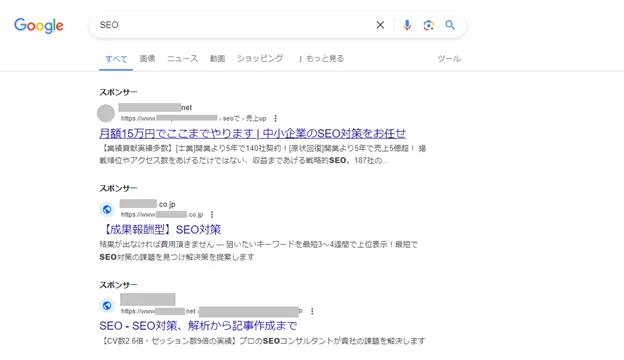Select the すべて tab
Image resolution: width=624 pixels, height=360 pixels.
point(116,59)
